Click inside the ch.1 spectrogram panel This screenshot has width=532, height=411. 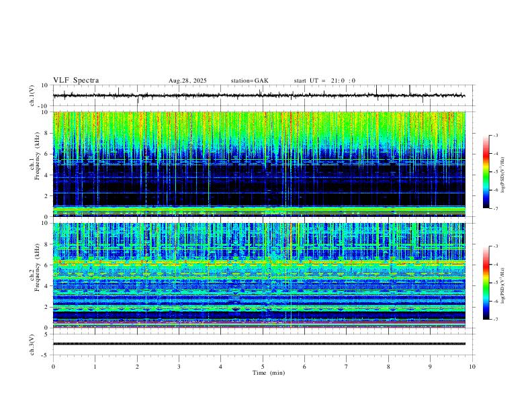[x=259, y=164]
